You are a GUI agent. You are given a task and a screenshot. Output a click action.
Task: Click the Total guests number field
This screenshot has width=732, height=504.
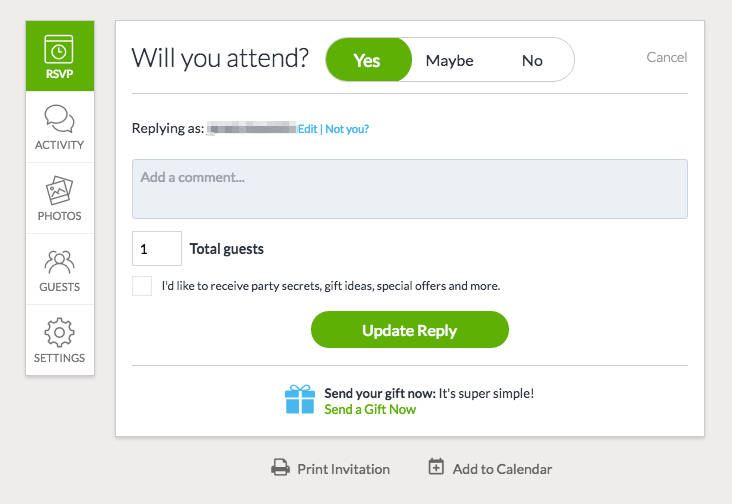click(157, 248)
